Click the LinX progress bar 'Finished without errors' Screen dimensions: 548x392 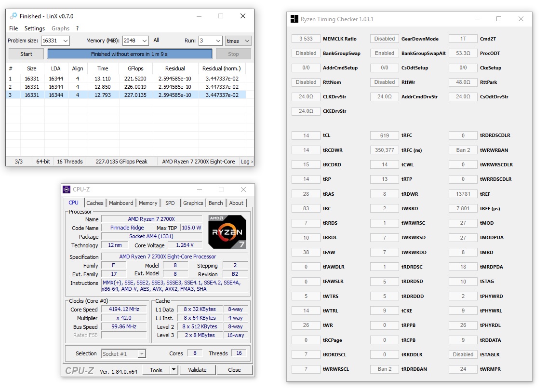coord(130,54)
